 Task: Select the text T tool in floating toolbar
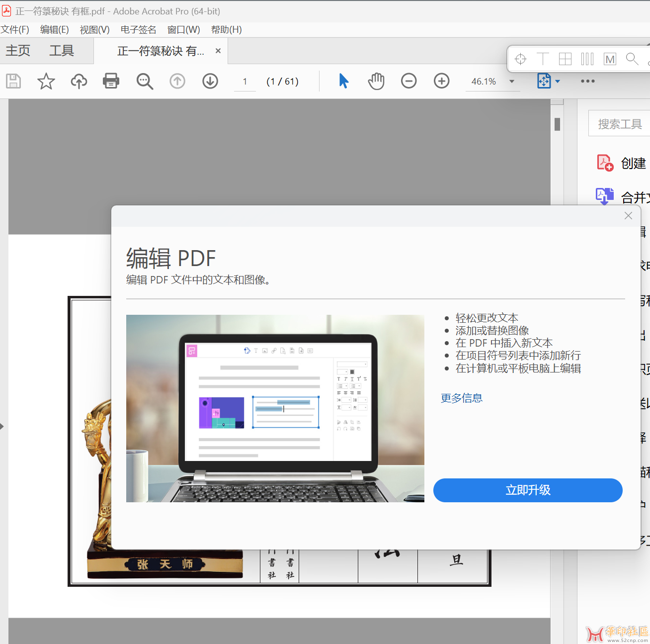coord(543,59)
